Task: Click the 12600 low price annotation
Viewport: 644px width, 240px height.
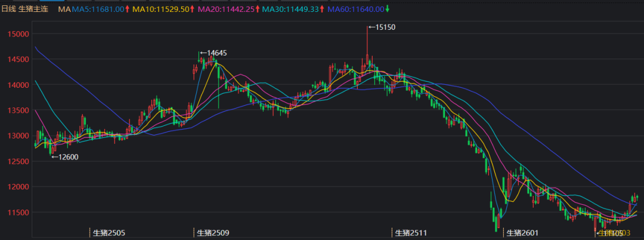Action: [x=67, y=157]
